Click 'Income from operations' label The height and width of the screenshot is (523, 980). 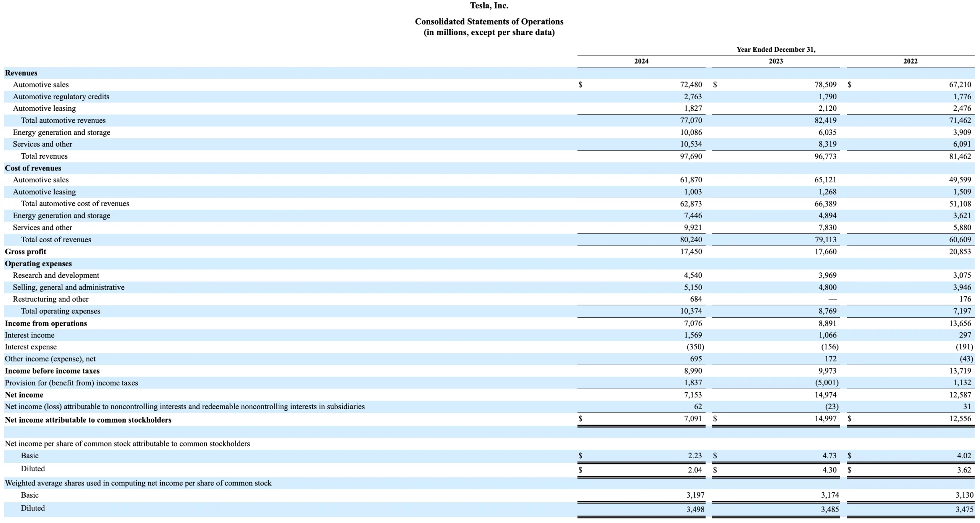point(46,323)
